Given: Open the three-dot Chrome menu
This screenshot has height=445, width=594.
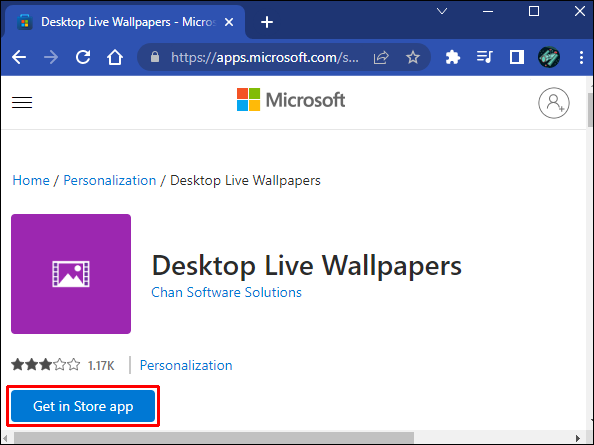Looking at the screenshot, I should tap(581, 58).
